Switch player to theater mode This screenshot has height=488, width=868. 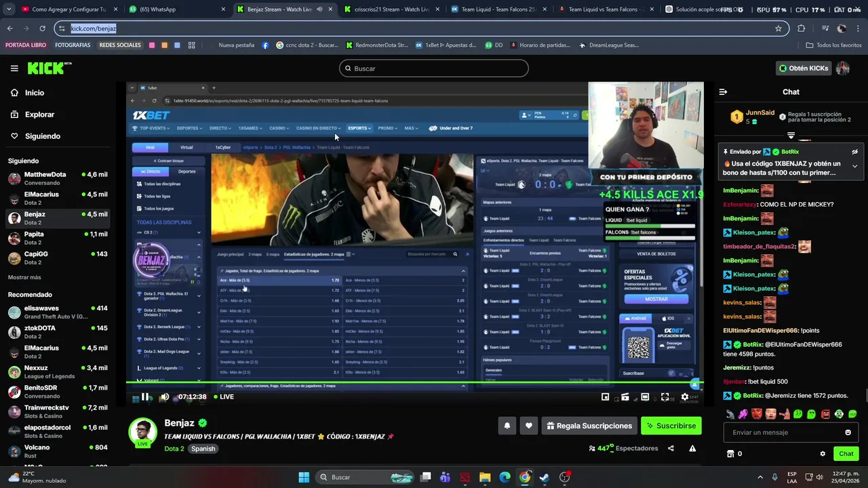(x=645, y=397)
